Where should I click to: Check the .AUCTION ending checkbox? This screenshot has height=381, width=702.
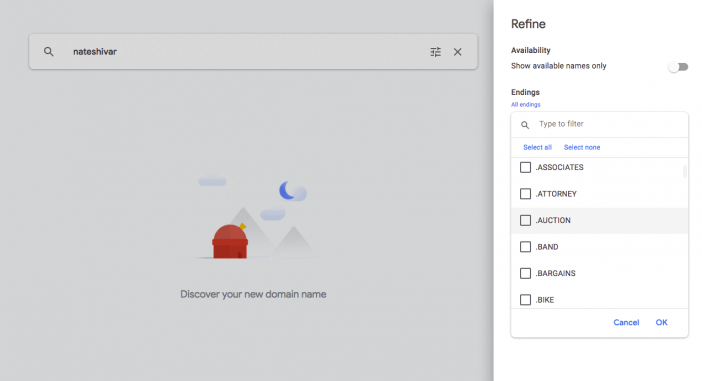[x=525, y=220]
